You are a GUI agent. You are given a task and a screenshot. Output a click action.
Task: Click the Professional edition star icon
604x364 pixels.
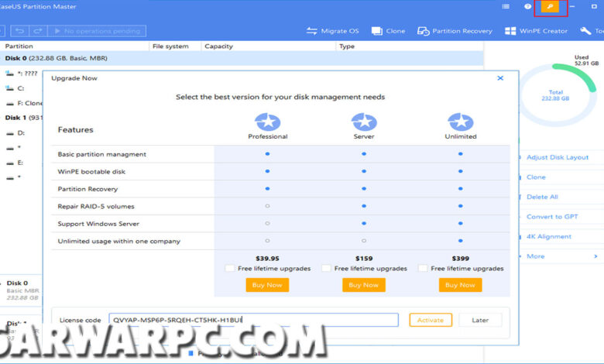pos(268,122)
